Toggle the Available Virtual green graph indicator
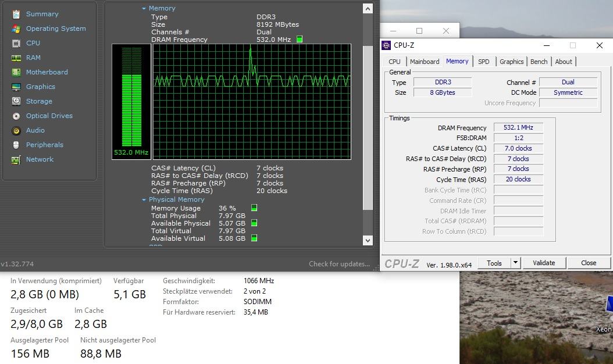 (x=254, y=238)
